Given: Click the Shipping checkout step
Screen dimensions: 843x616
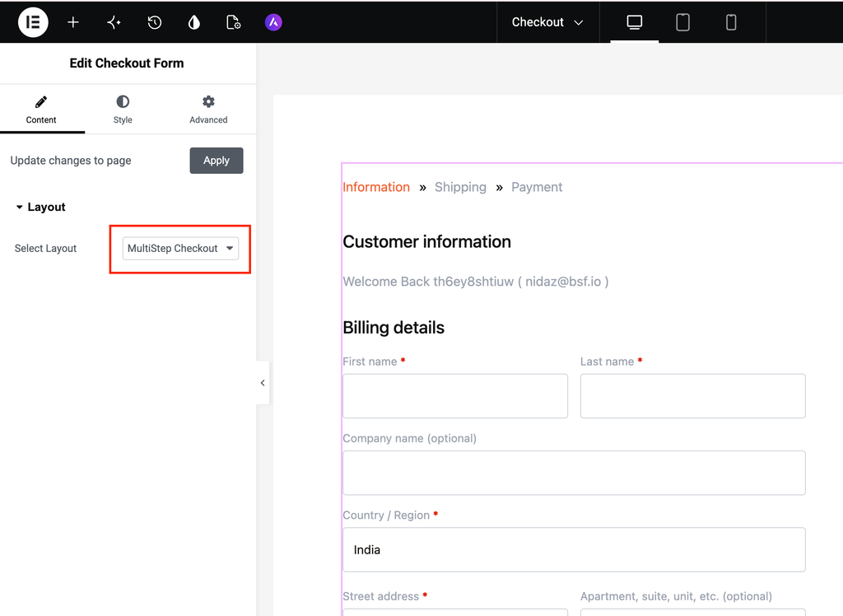Looking at the screenshot, I should click(x=460, y=187).
